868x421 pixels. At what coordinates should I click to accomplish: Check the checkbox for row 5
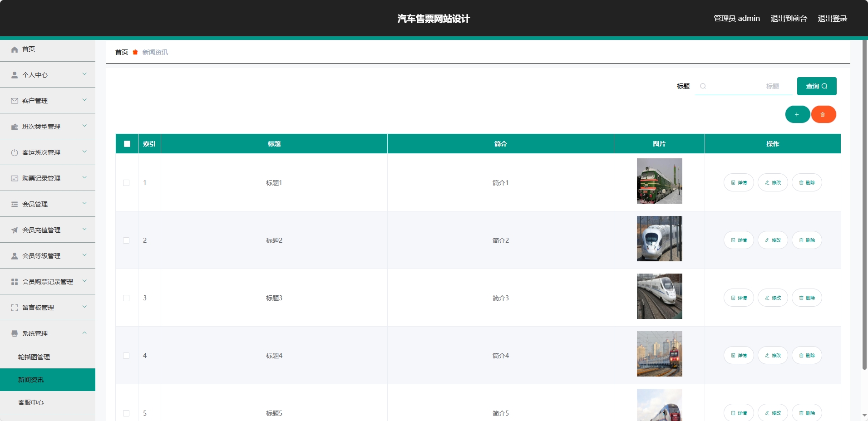coord(126,413)
